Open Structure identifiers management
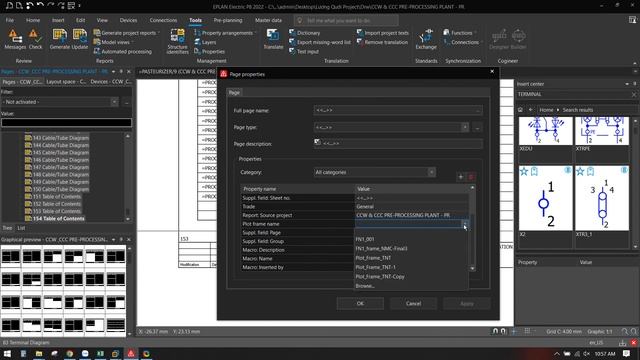The image size is (640, 360). tap(178, 42)
